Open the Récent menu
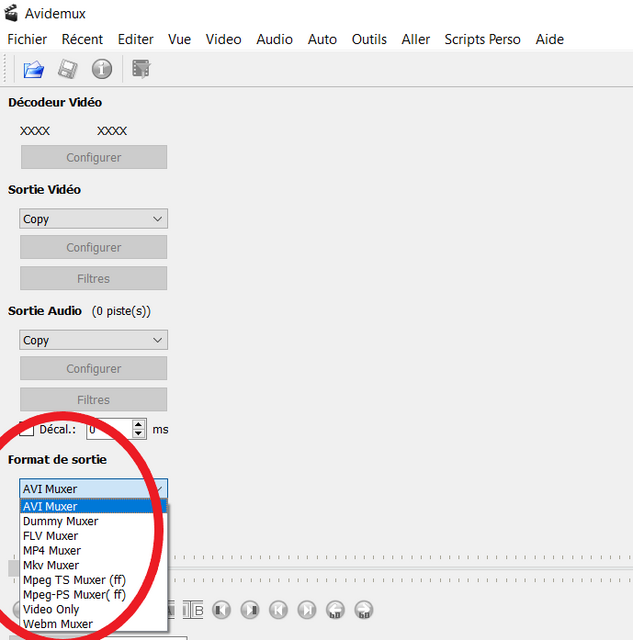The width and height of the screenshot is (633, 640). click(x=82, y=39)
